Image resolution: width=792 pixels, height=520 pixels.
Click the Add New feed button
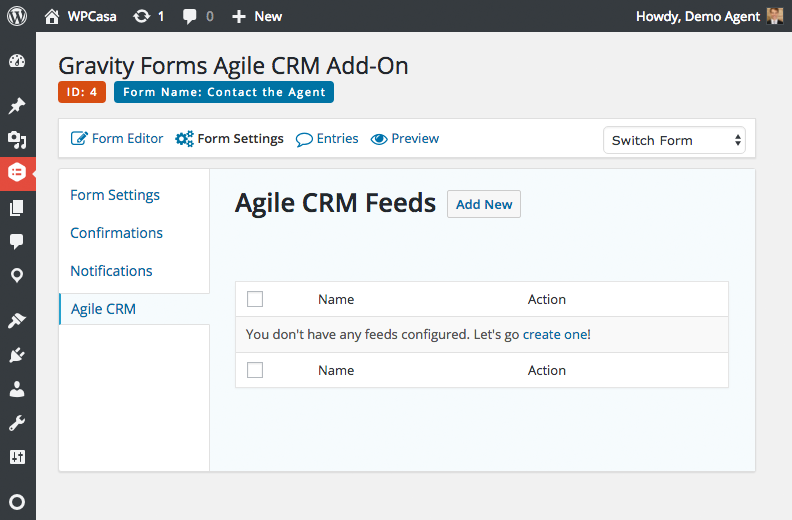484,204
